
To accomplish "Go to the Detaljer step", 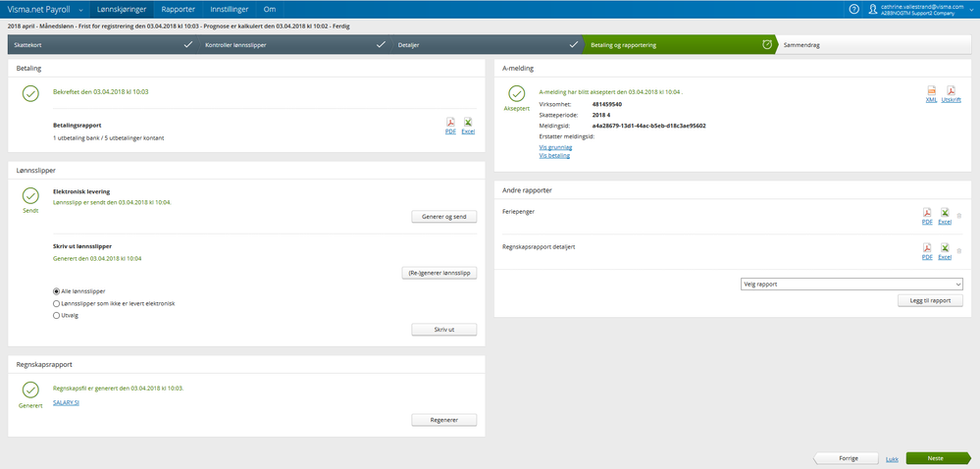I will click(487, 45).
